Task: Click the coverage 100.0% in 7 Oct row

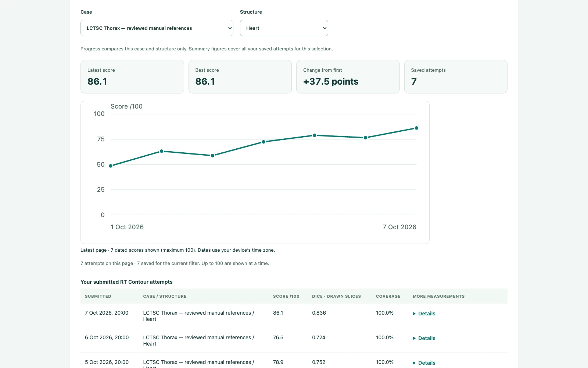Action: click(385, 313)
